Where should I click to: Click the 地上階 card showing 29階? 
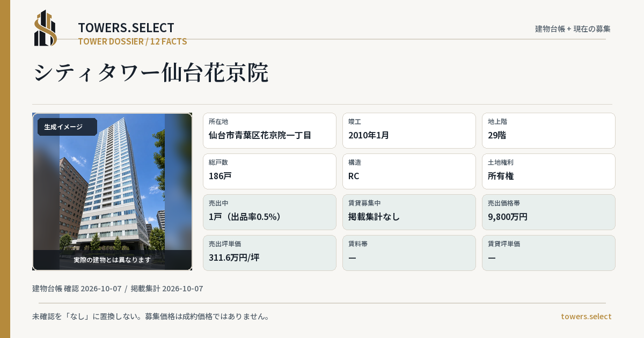point(548,130)
